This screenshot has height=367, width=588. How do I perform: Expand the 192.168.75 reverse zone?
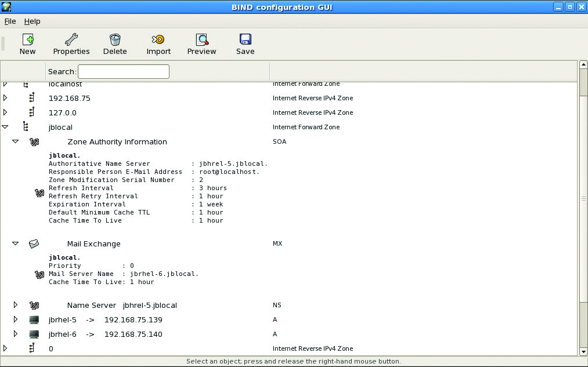[5, 98]
